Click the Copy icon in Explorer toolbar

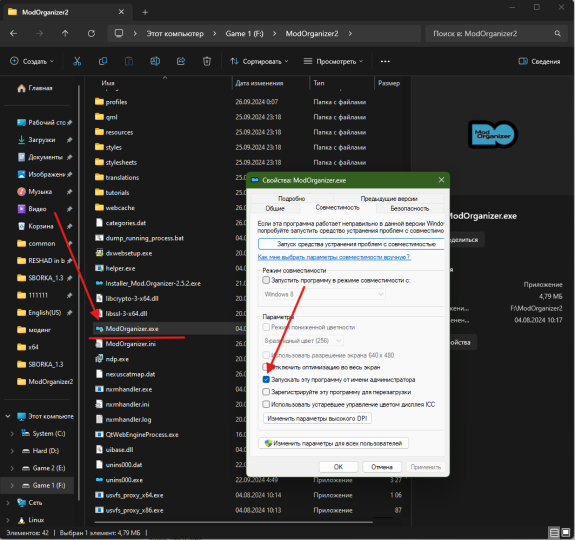tap(103, 61)
